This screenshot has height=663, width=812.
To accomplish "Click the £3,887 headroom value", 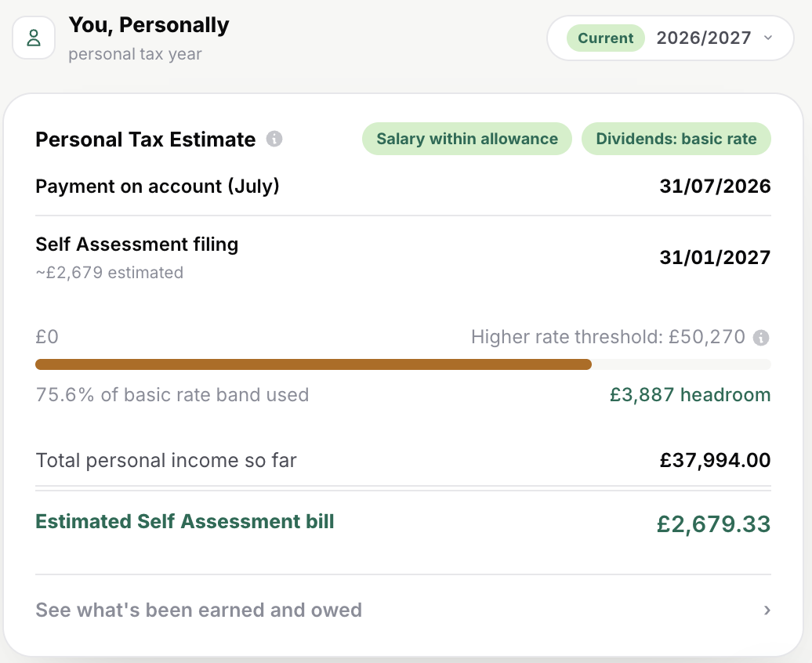I will [690, 395].
